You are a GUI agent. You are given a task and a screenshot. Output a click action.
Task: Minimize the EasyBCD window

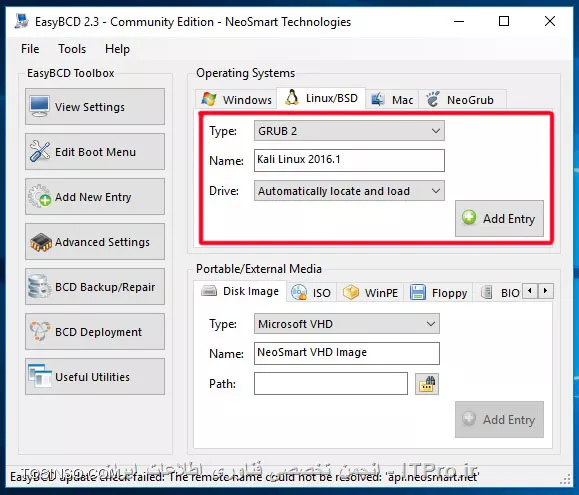pyautogui.click(x=459, y=21)
